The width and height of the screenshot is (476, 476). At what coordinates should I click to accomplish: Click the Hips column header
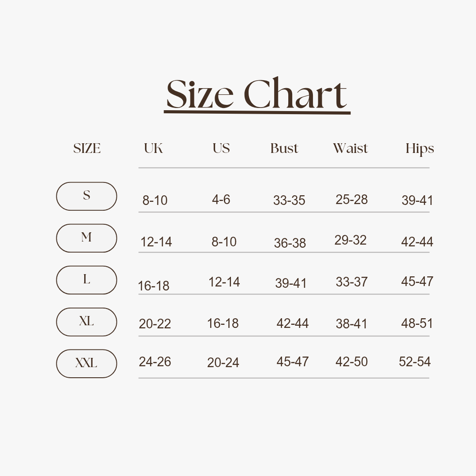420,149
